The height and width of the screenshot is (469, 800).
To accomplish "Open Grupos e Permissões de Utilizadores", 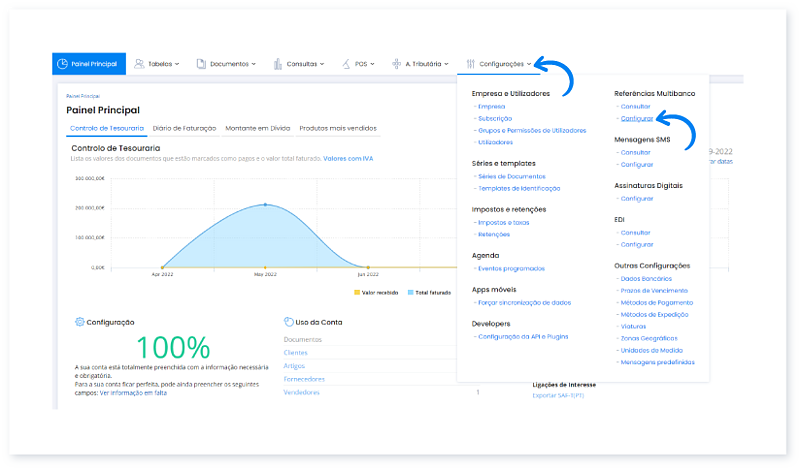I will pyautogui.click(x=532, y=131).
